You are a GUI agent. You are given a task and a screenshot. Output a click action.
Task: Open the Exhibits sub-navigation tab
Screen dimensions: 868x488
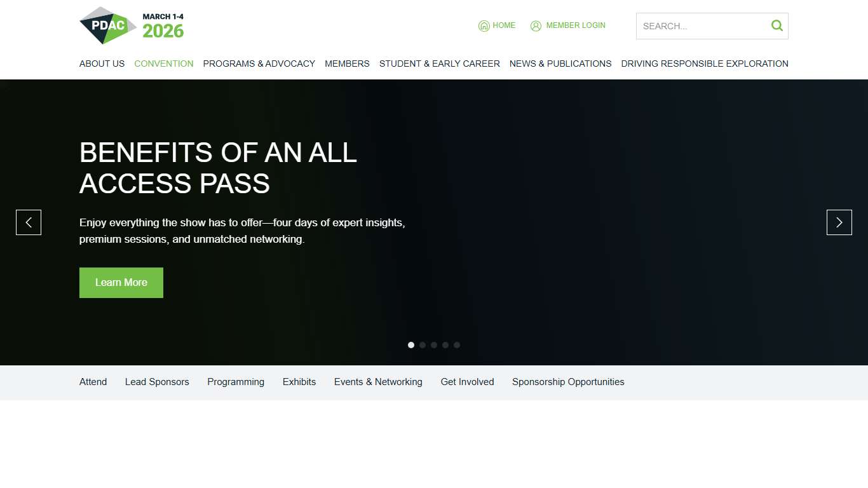pos(299,382)
